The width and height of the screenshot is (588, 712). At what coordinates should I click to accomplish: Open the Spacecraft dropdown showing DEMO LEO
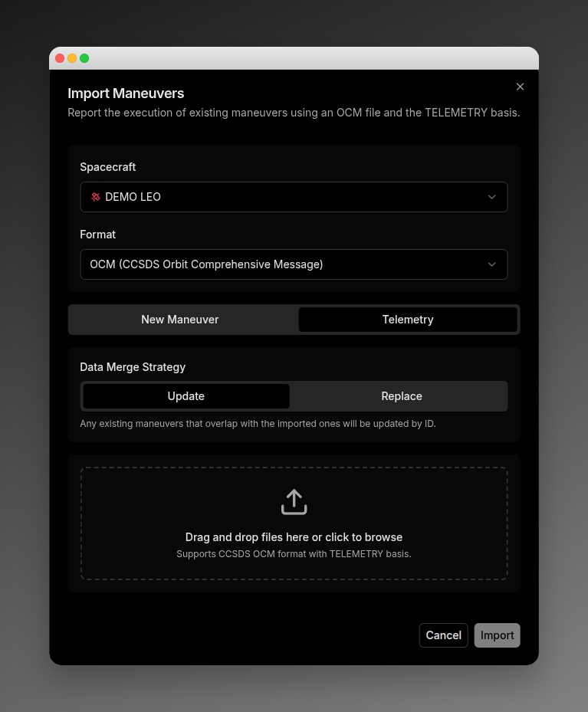click(294, 197)
